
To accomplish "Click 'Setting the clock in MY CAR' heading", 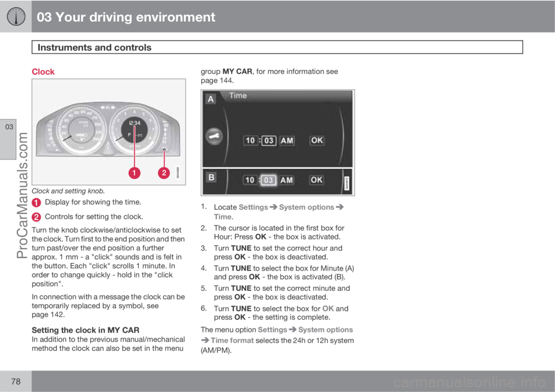I will click(86, 330).
